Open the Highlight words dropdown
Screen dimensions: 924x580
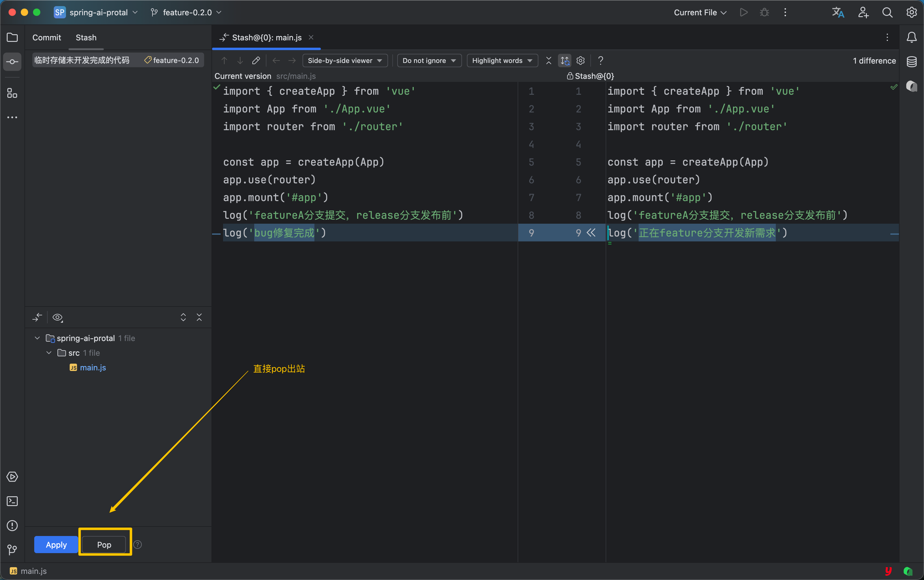point(502,61)
